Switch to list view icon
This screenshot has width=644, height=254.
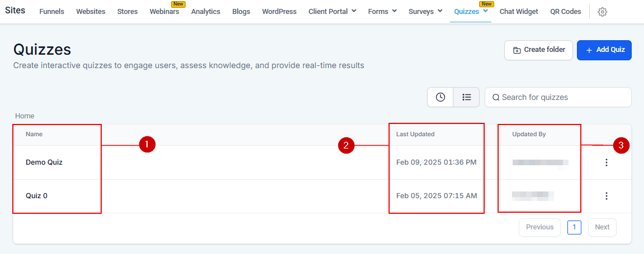(x=466, y=97)
